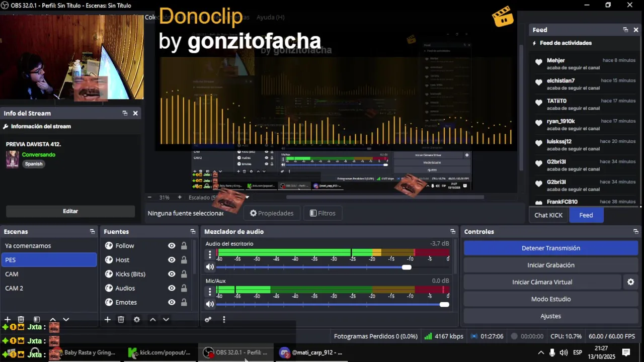The image size is (644, 362).
Task: Delete selected scene with trash icon
Action: coord(21,319)
